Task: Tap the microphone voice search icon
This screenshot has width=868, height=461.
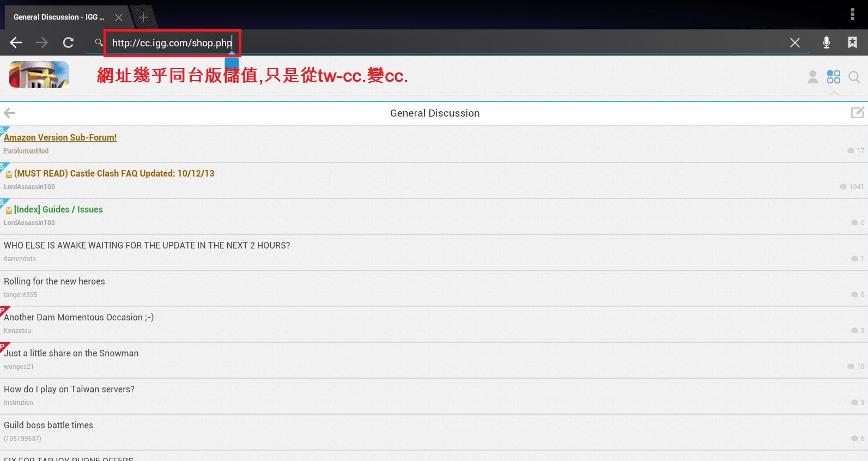Action: (x=827, y=43)
